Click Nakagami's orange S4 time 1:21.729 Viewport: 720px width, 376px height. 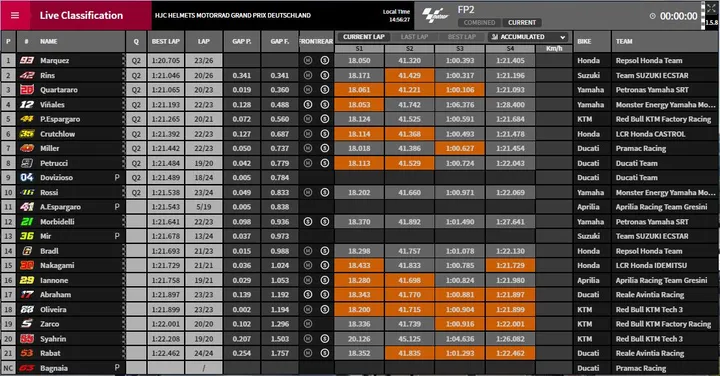coord(510,265)
